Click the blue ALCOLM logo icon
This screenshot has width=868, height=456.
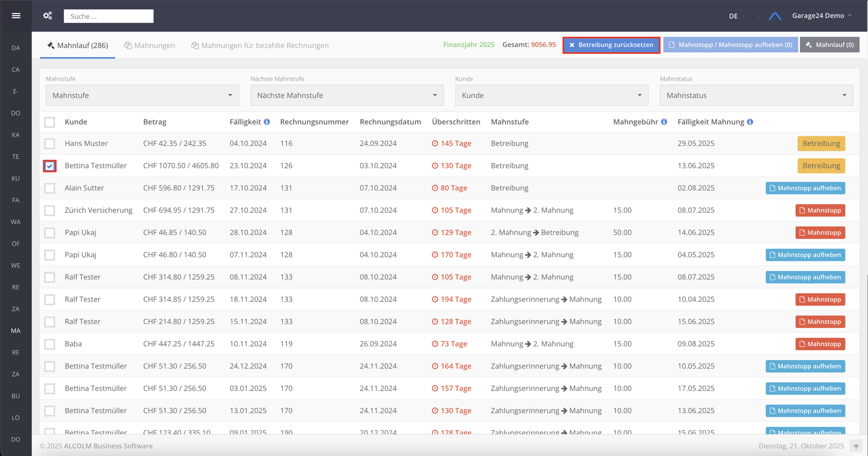[775, 16]
